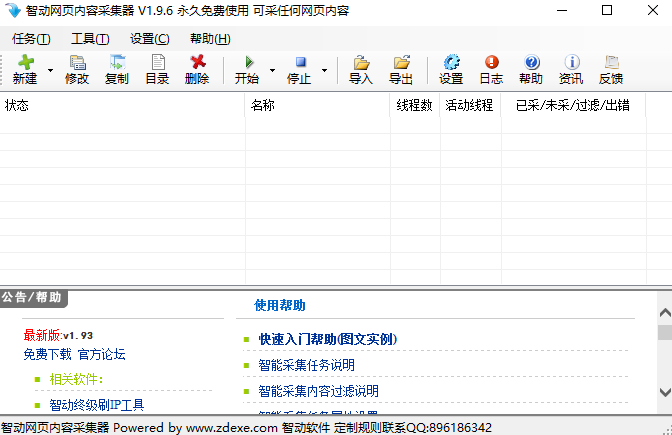Open the 智能采集内容过滤说明 link
Image resolution: width=672 pixels, height=435 pixels.
(318, 391)
